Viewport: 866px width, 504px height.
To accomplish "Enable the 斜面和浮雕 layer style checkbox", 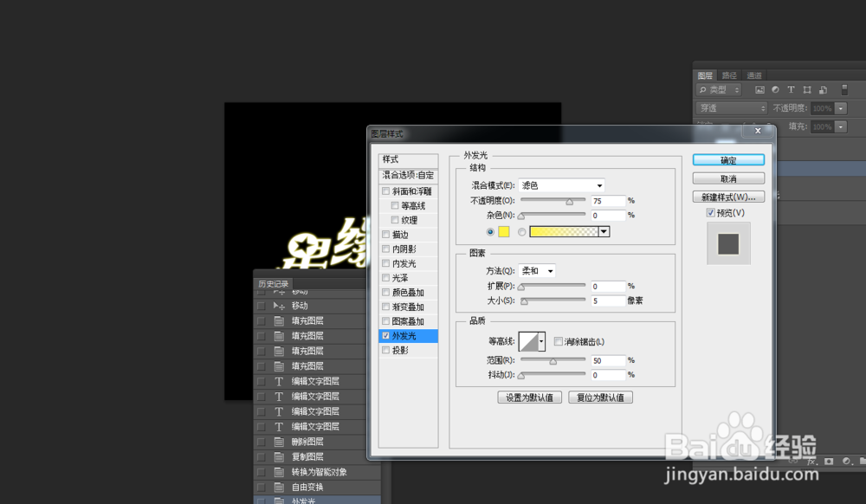I will pos(386,191).
